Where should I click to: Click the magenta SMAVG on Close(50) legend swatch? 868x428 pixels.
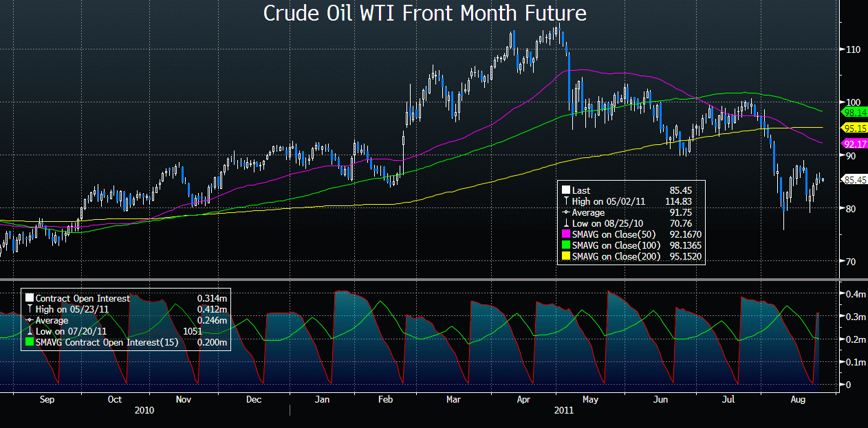click(566, 234)
